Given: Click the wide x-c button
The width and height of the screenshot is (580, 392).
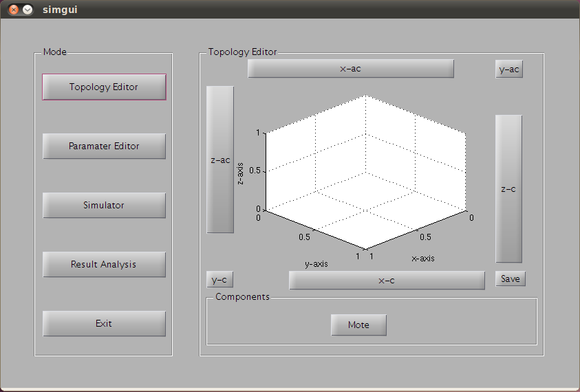Looking at the screenshot, I should [x=387, y=281].
